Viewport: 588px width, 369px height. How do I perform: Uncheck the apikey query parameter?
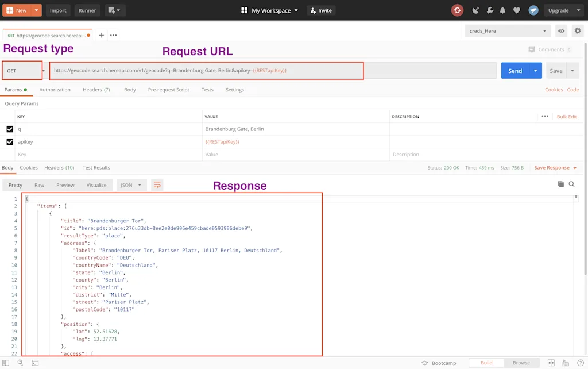10,142
